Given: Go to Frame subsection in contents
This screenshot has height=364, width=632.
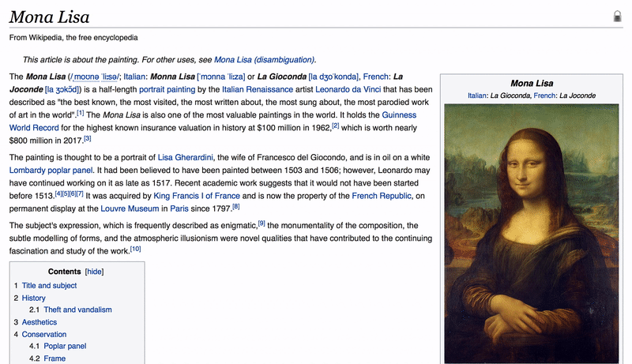Looking at the screenshot, I should pos(55,358).
